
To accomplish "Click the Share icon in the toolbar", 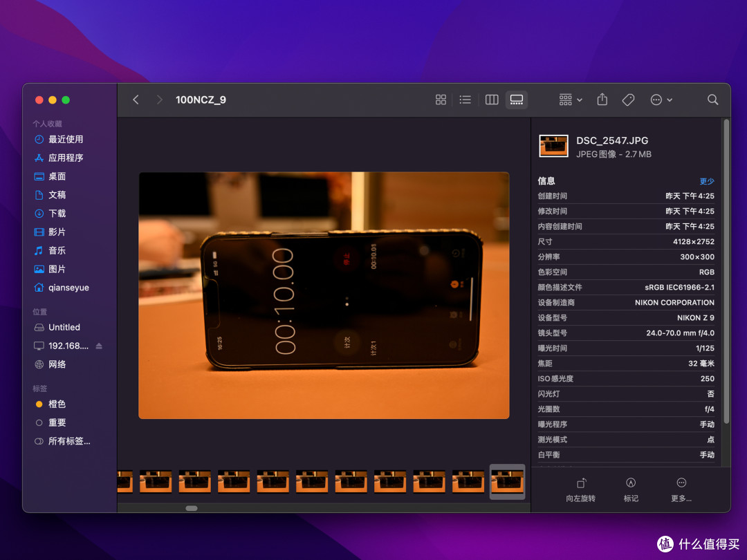I will [602, 99].
